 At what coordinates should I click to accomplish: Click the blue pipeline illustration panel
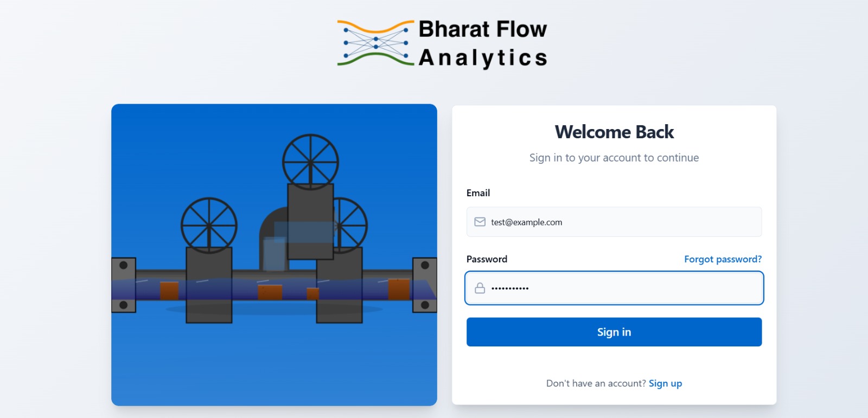tap(274, 255)
